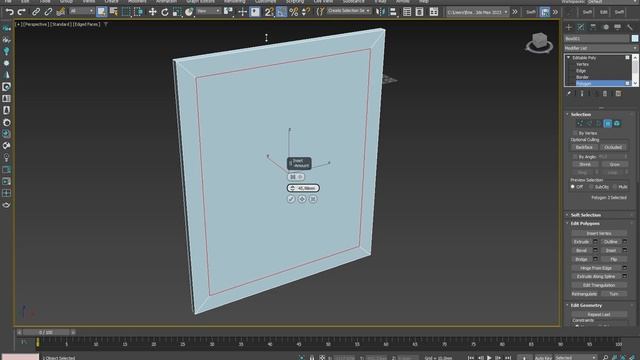640x360 pixels.
Task: Activate the Select Object tool
Action: point(101,12)
